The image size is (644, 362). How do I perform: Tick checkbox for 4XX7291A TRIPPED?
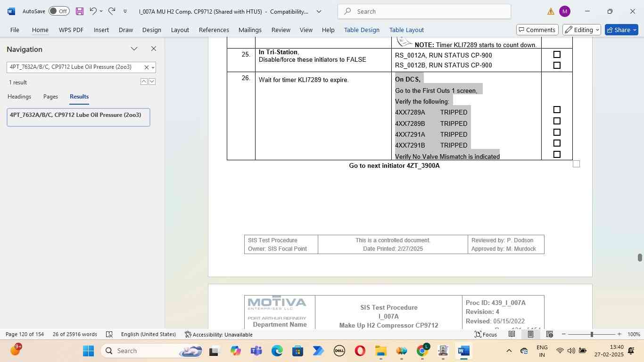coord(557,132)
